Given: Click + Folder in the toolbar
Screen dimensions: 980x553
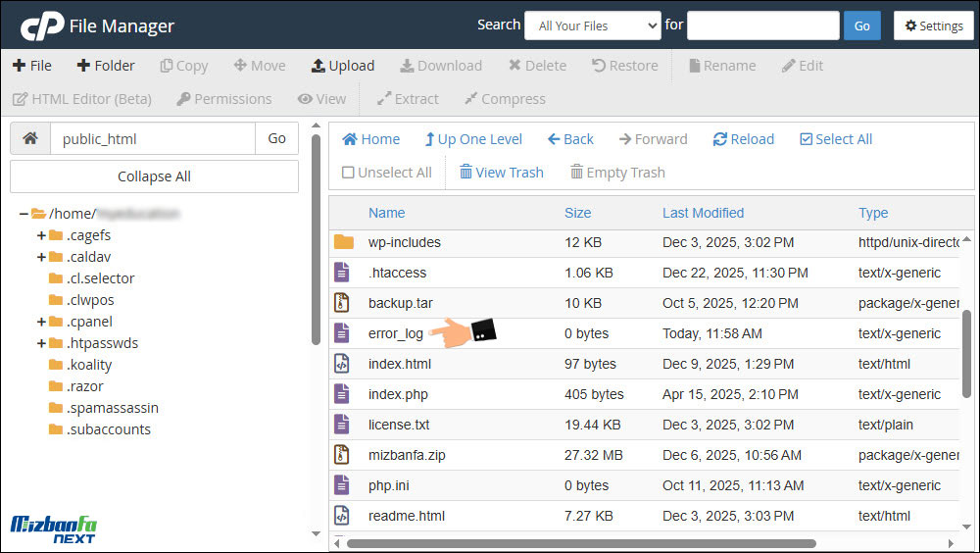Looking at the screenshot, I should (101, 66).
